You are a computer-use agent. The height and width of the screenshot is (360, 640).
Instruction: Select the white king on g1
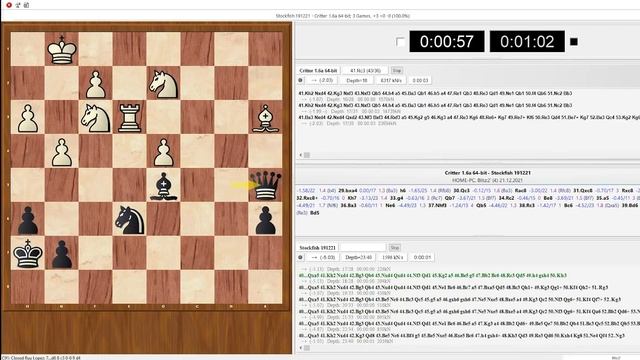(62, 49)
